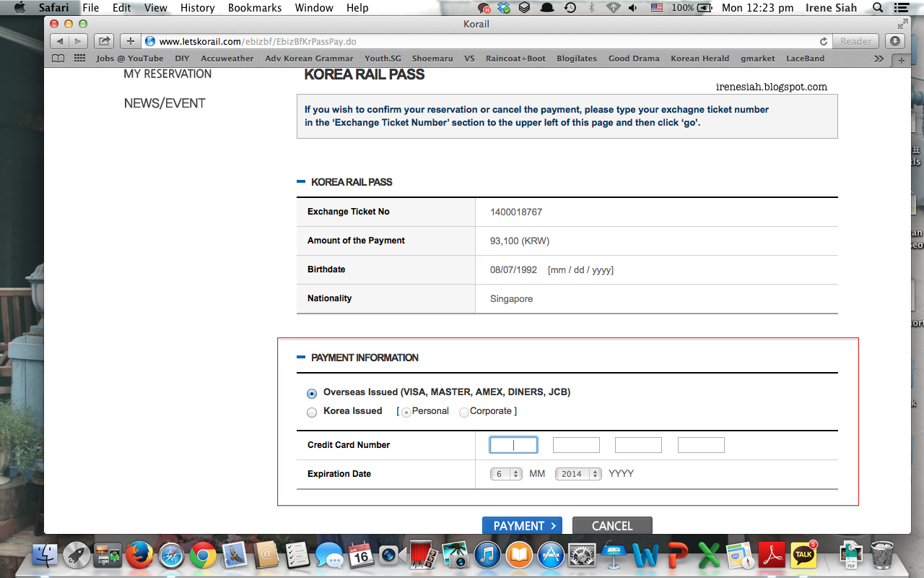Click the third credit card number field

[638, 445]
